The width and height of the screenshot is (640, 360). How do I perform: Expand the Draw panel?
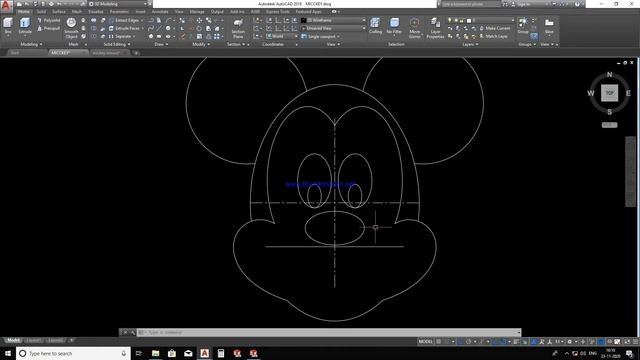tap(161, 44)
